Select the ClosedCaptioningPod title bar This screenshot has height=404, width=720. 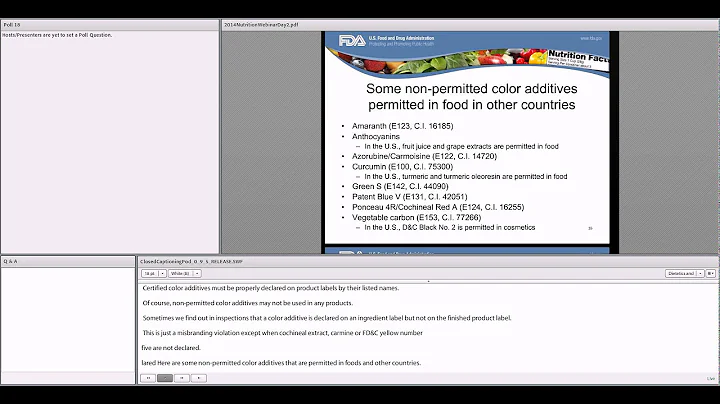191,261
